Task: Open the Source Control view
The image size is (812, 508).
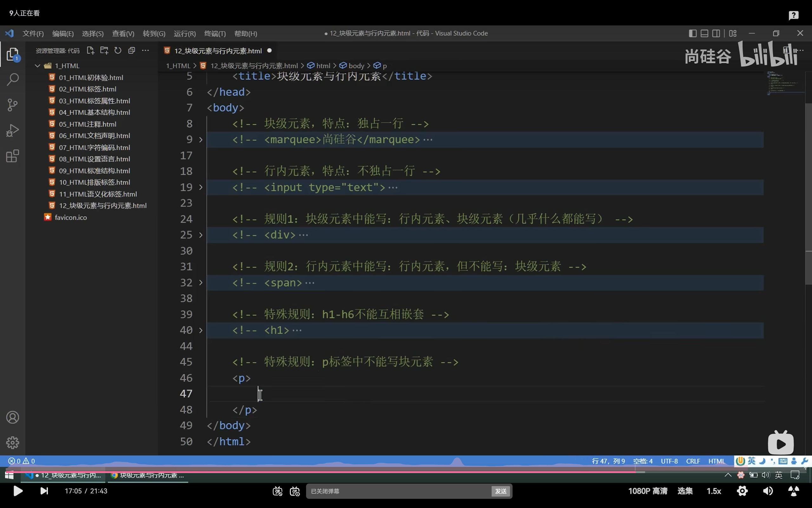Action: pos(12,105)
